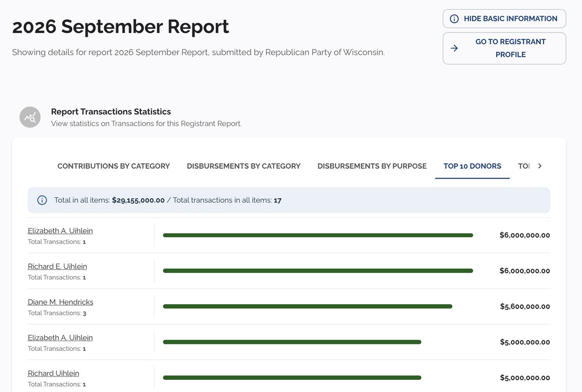Go to the registrant profile
The image size is (582, 392).
pyautogui.click(x=504, y=48)
